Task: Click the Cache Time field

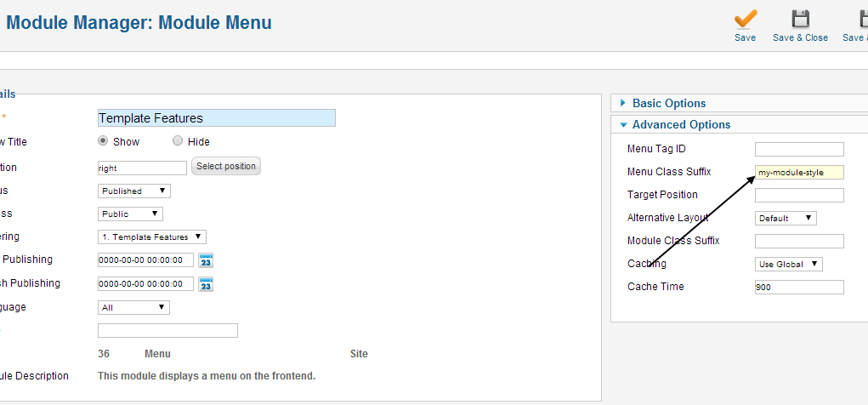Action: [x=799, y=287]
